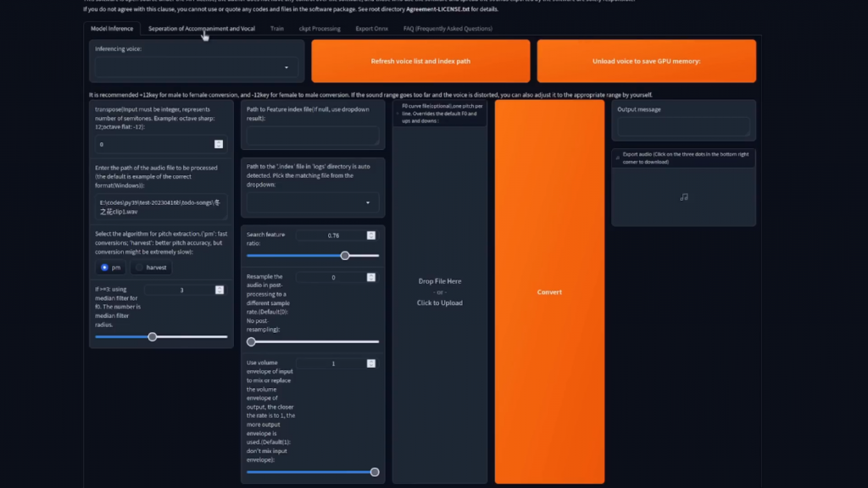The height and width of the screenshot is (488, 868).
Task: Click the Search feature ratio value field
Action: (332, 236)
